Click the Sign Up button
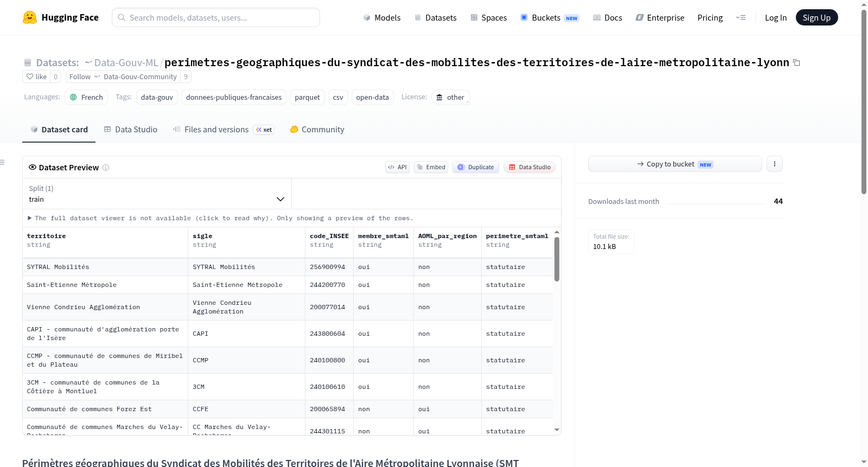This screenshot has width=868, height=467. click(816, 17)
